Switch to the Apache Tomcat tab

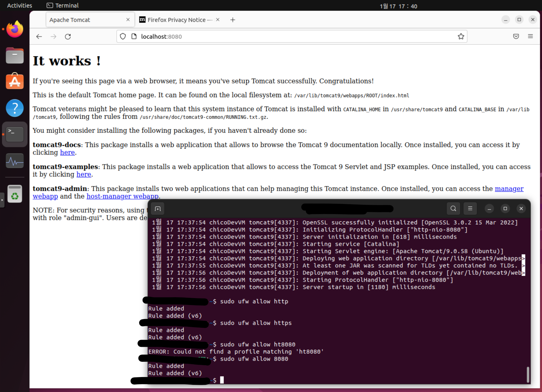pyautogui.click(x=90, y=20)
